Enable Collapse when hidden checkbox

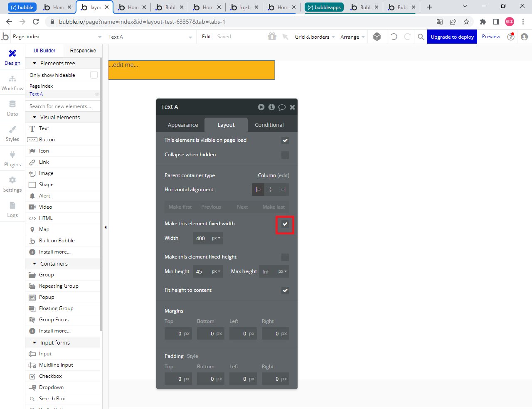pos(285,155)
